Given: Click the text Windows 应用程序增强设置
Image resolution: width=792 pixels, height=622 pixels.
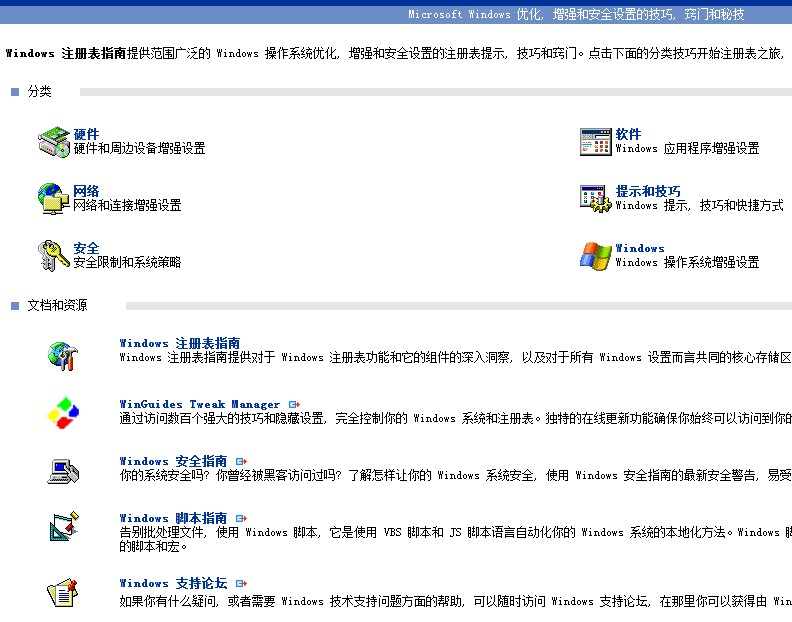Looking at the screenshot, I should (687, 148).
